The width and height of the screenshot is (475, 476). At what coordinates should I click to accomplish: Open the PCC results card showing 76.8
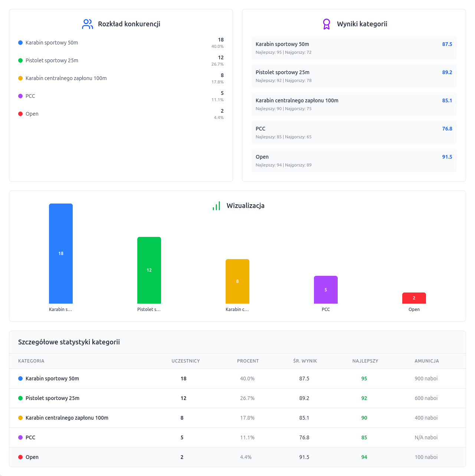click(x=354, y=132)
